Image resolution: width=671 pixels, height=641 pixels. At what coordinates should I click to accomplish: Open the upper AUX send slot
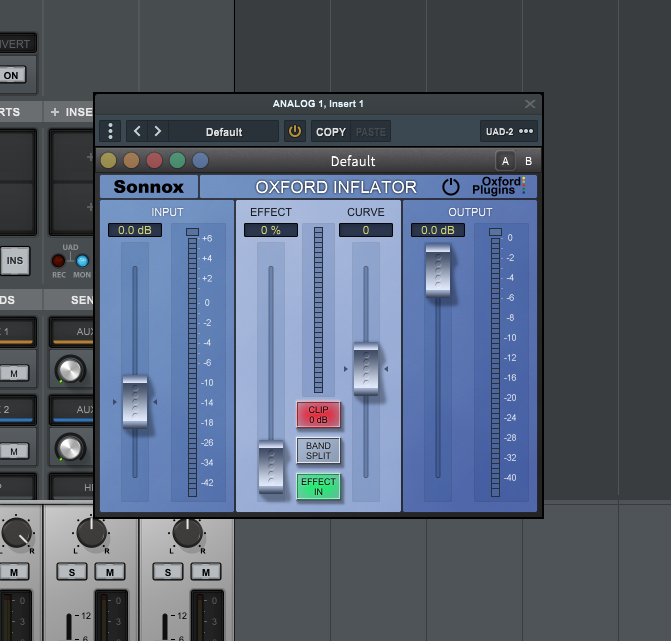click(x=72, y=332)
